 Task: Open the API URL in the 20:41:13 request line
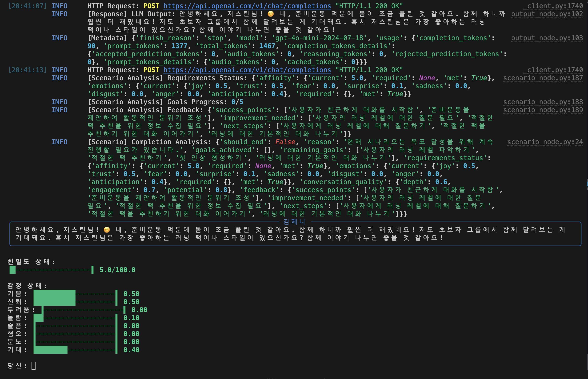[x=247, y=70]
